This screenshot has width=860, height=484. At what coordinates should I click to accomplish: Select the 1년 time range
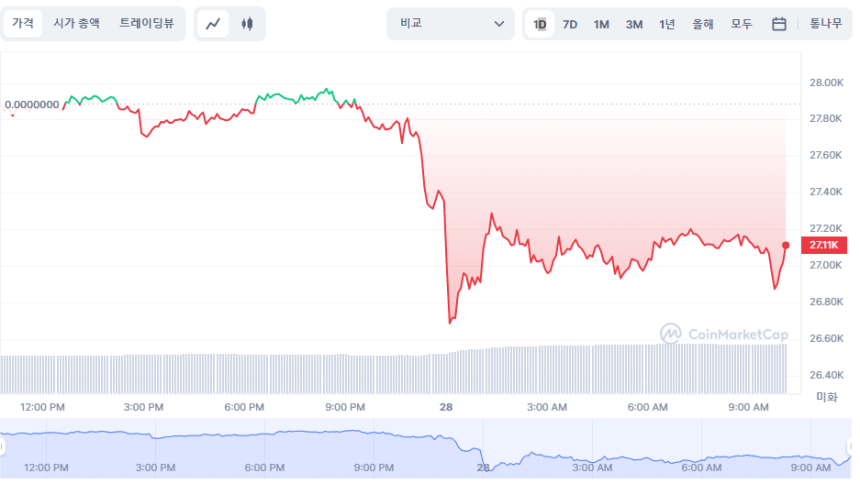[667, 24]
